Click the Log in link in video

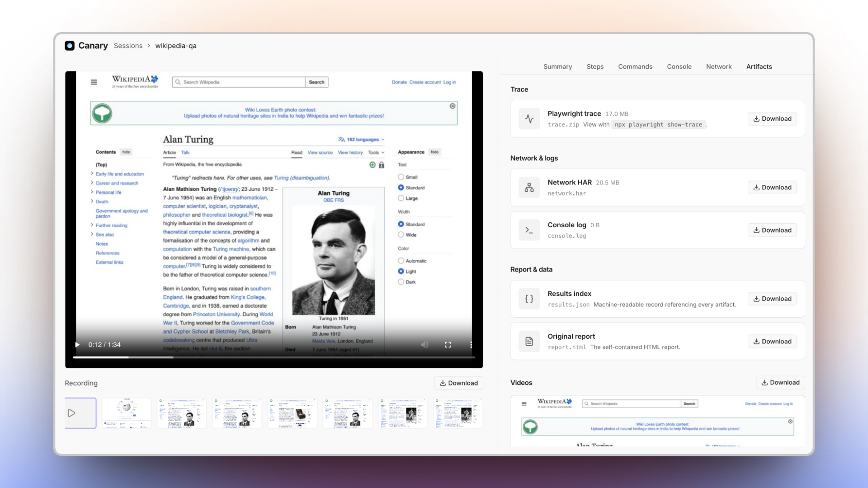449,82
